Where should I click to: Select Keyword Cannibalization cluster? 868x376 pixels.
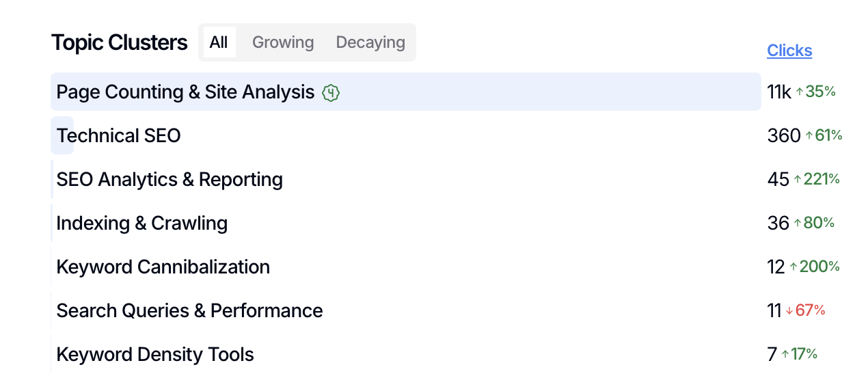click(x=163, y=267)
